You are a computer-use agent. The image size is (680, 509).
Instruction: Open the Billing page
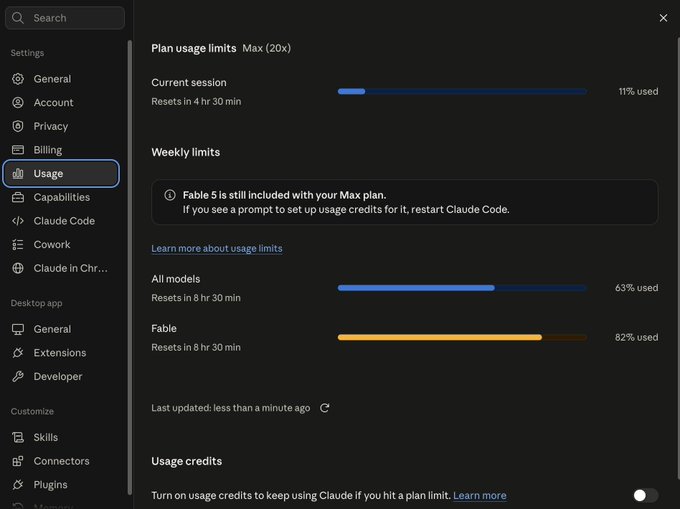(61, 150)
